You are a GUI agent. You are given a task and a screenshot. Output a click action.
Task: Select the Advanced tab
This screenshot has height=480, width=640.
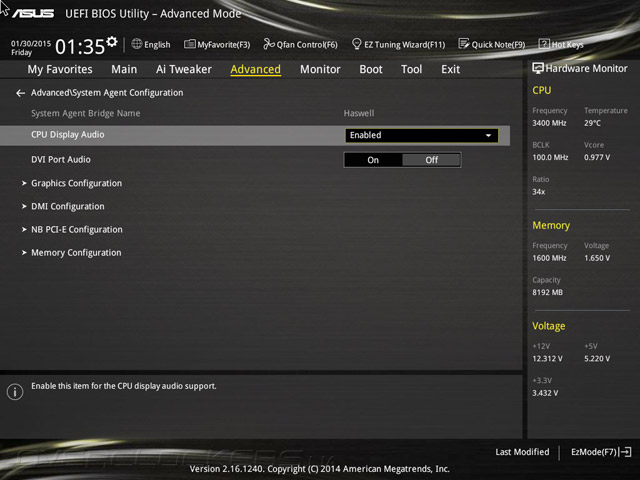click(256, 69)
